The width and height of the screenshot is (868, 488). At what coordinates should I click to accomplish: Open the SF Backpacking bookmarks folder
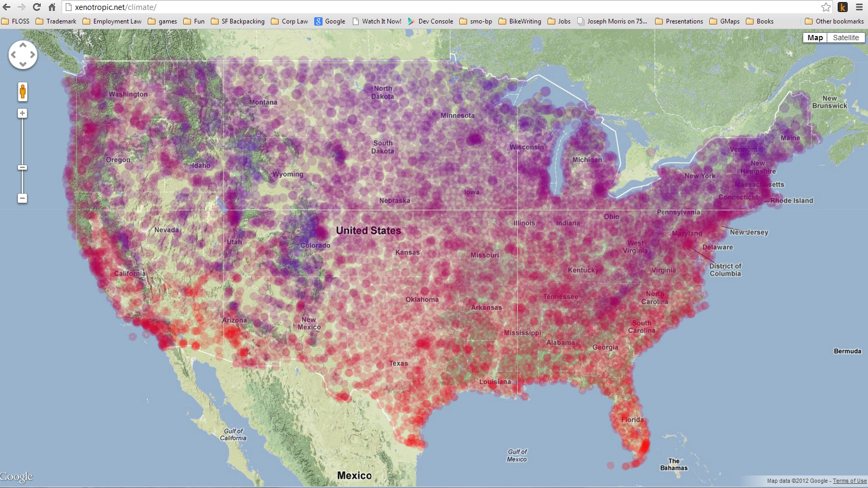tap(237, 21)
